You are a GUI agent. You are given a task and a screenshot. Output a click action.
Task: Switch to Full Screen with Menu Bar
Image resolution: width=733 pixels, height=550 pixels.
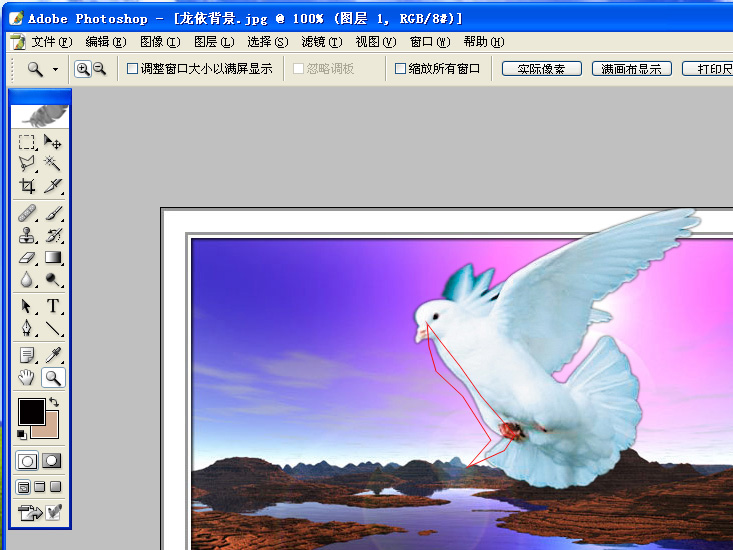point(40,487)
